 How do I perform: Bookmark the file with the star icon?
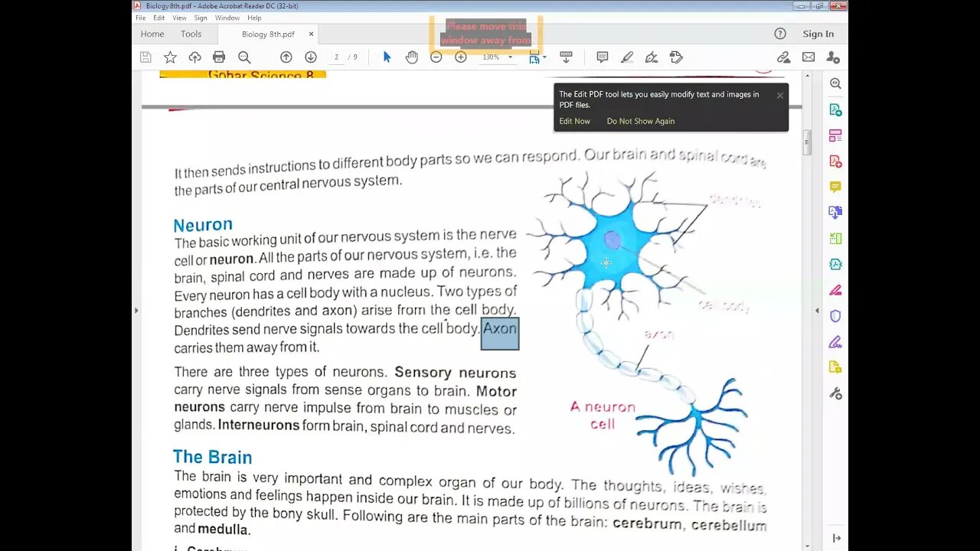click(x=170, y=57)
